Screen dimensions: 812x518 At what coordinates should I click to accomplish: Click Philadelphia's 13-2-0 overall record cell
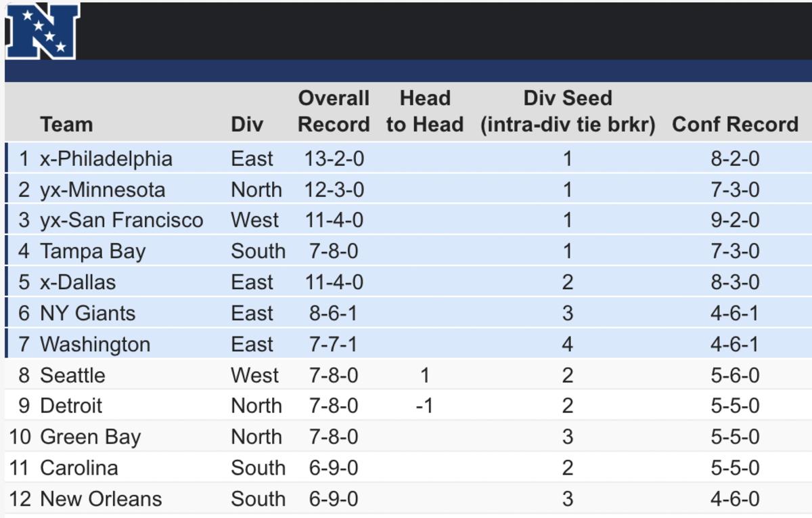coord(334,158)
